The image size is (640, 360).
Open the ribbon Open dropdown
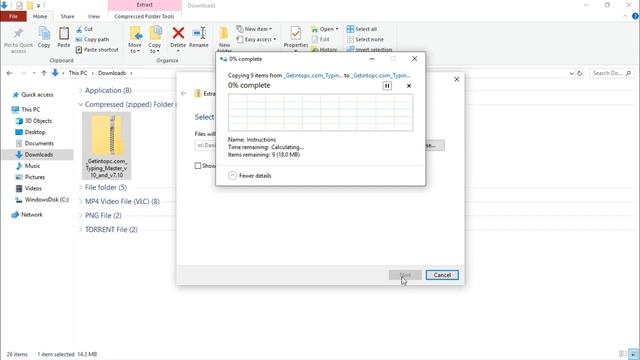pyautogui.click(x=324, y=29)
